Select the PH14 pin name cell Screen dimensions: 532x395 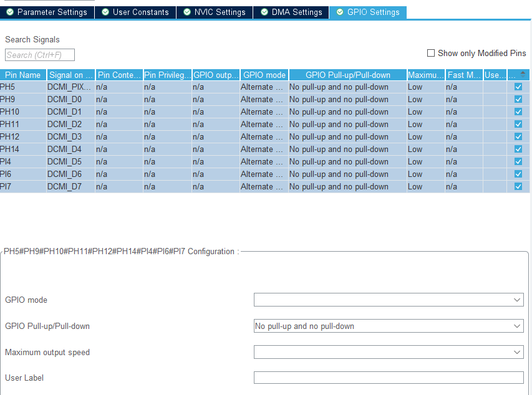(22, 149)
